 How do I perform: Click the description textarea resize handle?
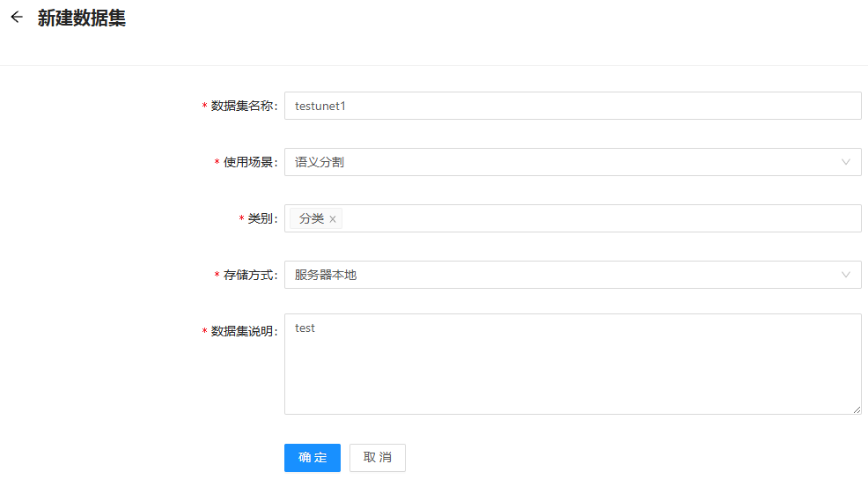click(x=857, y=409)
